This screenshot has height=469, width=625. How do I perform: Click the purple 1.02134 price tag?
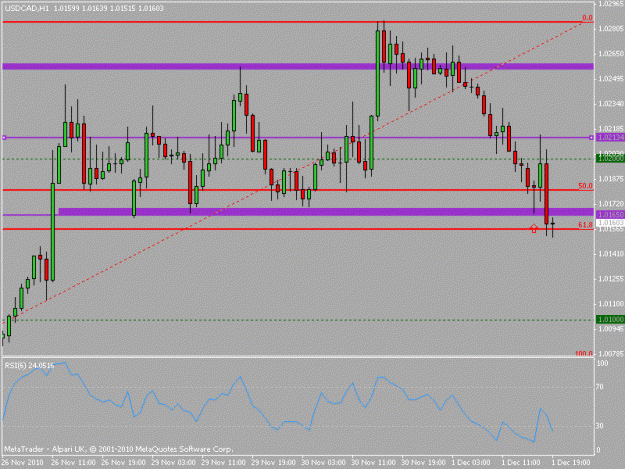tap(610, 137)
